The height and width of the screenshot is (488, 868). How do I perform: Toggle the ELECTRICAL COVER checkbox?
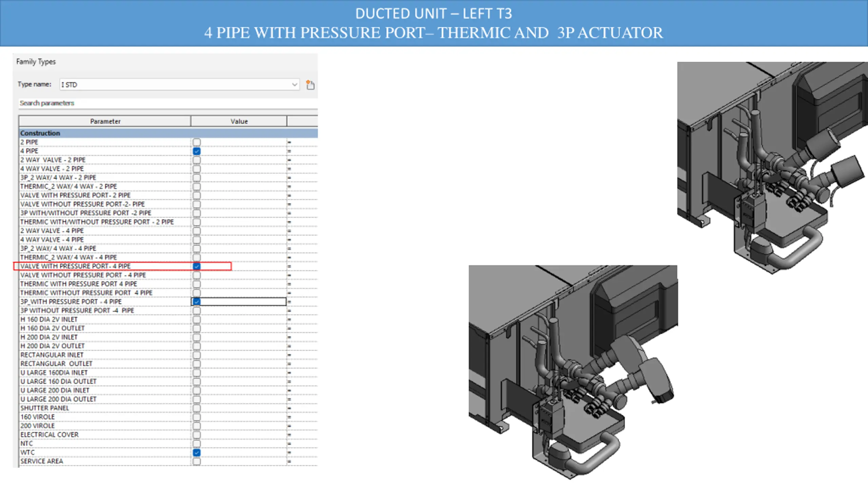pos(197,435)
